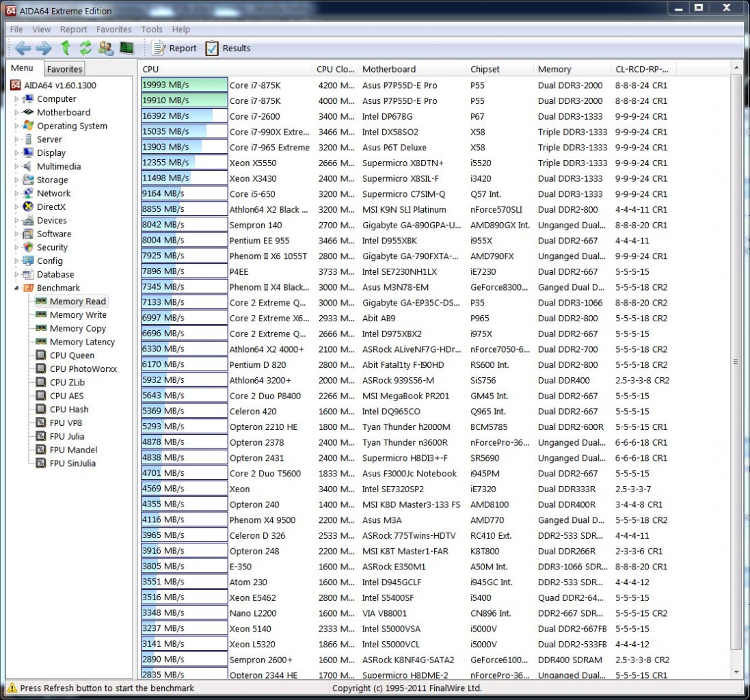Expand the Computer tree branch arrow
The width and height of the screenshot is (750, 700).
click(16, 99)
